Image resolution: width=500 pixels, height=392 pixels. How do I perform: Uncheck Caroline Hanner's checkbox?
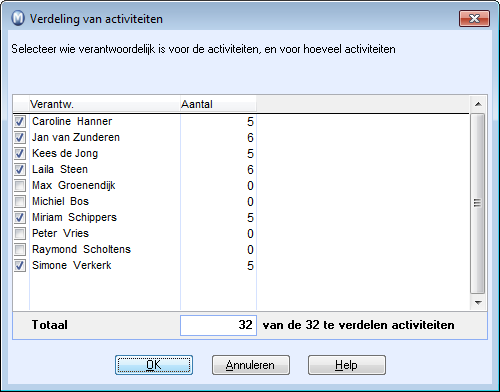coord(20,121)
